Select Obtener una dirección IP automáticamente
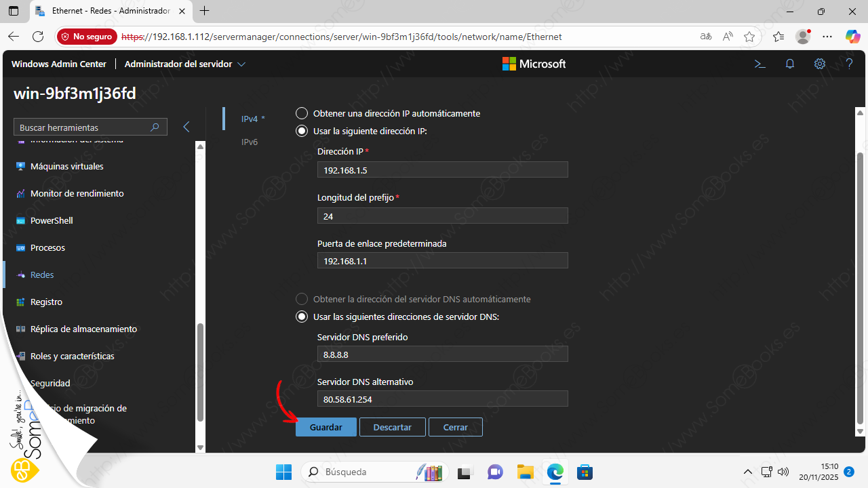Image resolution: width=868 pixels, height=488 pixels. click(302, 113)
